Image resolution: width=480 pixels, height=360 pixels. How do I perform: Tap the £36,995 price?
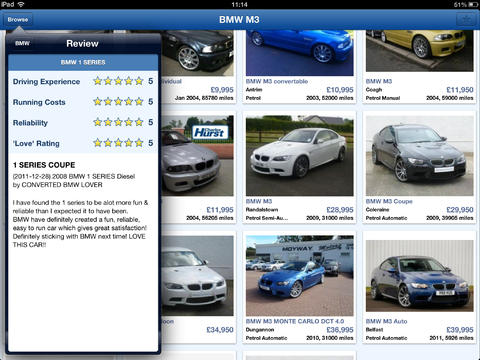[x=340, y=330]
